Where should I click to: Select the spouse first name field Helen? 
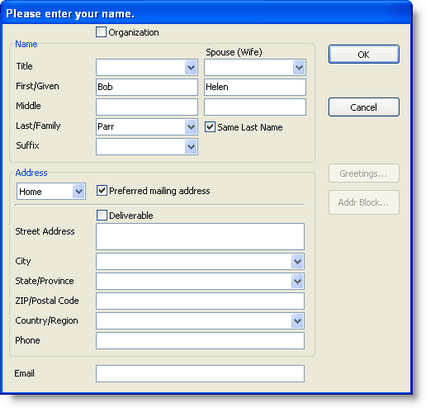click(x=255, y=87)
